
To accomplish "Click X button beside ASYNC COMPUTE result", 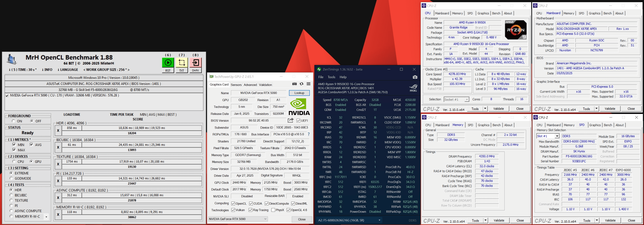I will point(58,198).
